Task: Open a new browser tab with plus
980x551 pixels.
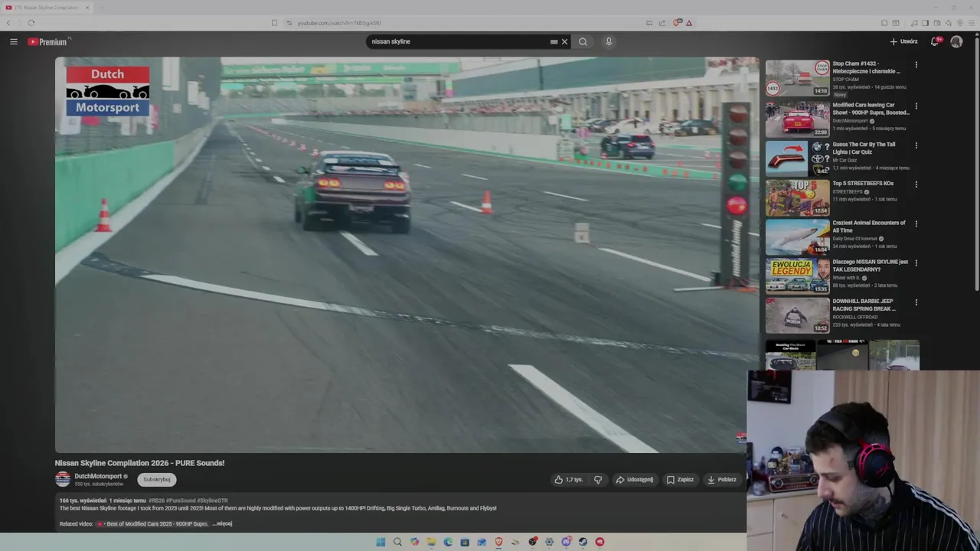Action: click(102, 8)
